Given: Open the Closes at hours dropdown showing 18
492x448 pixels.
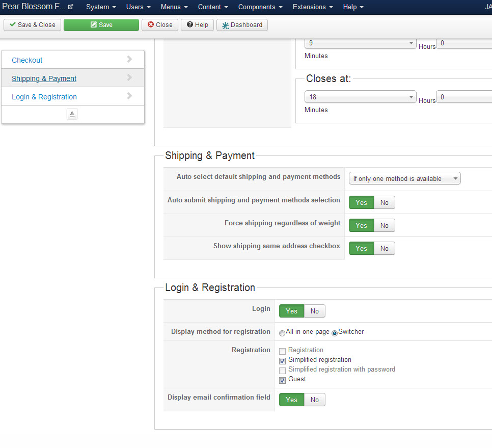Looking at the screenshot, I should click(x=360, y=97).
